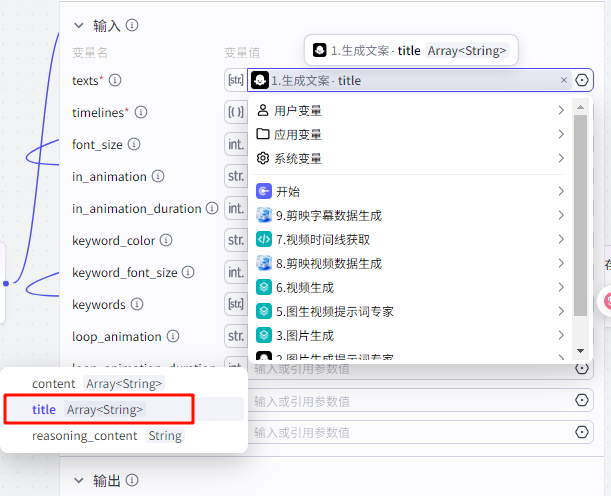This screenshot has height=496, width=611.
Task: Click the info icon beside texts variable
Action: pyautogui.click(x=115, y=80)
